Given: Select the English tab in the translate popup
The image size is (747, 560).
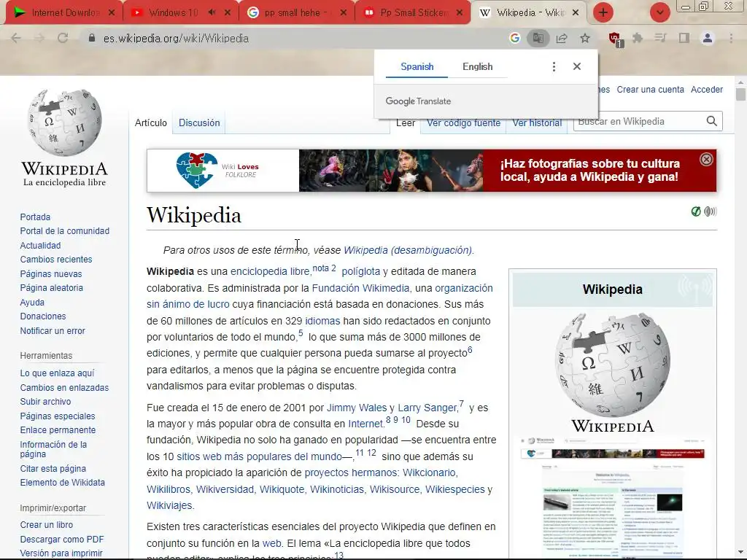Looking at the screenshot, I should (477, 66).
